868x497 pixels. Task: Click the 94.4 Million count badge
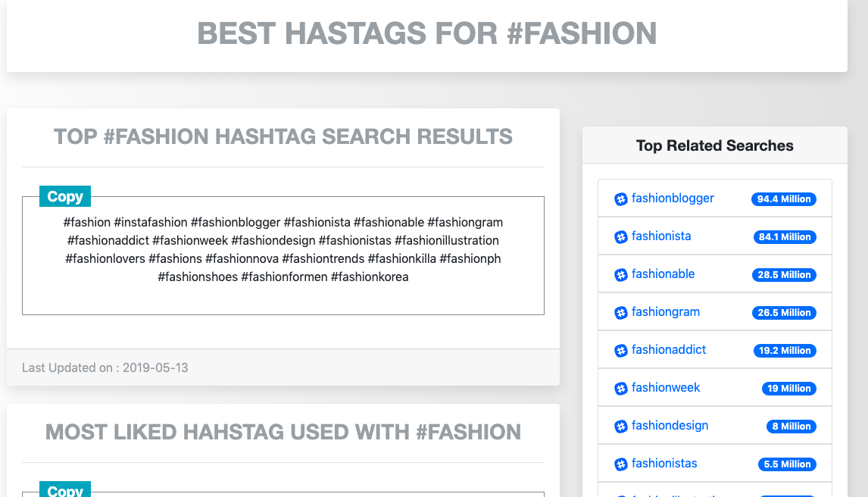click(784, 199)
